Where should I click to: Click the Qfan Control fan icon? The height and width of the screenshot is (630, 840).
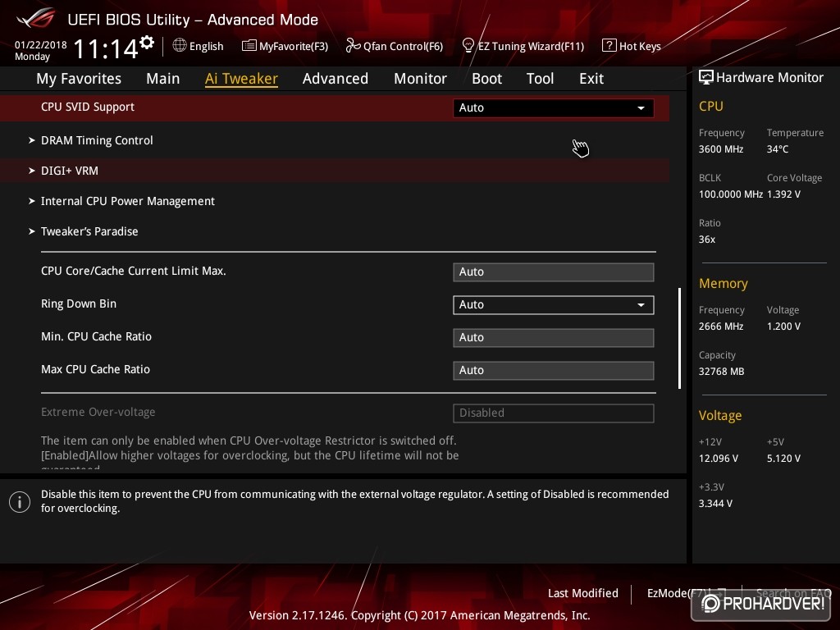click(x=353, y=46)
